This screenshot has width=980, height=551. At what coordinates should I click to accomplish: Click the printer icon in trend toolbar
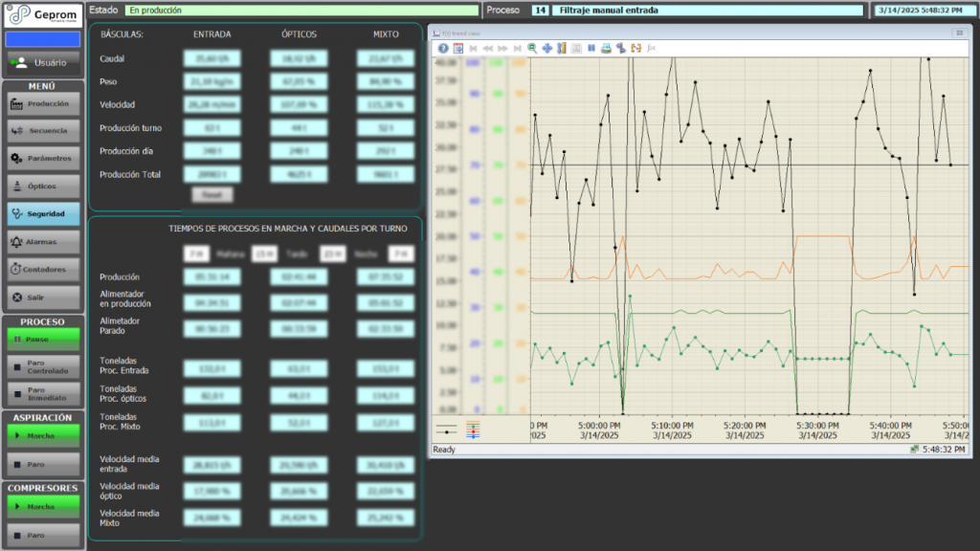[x=606, y=48]
